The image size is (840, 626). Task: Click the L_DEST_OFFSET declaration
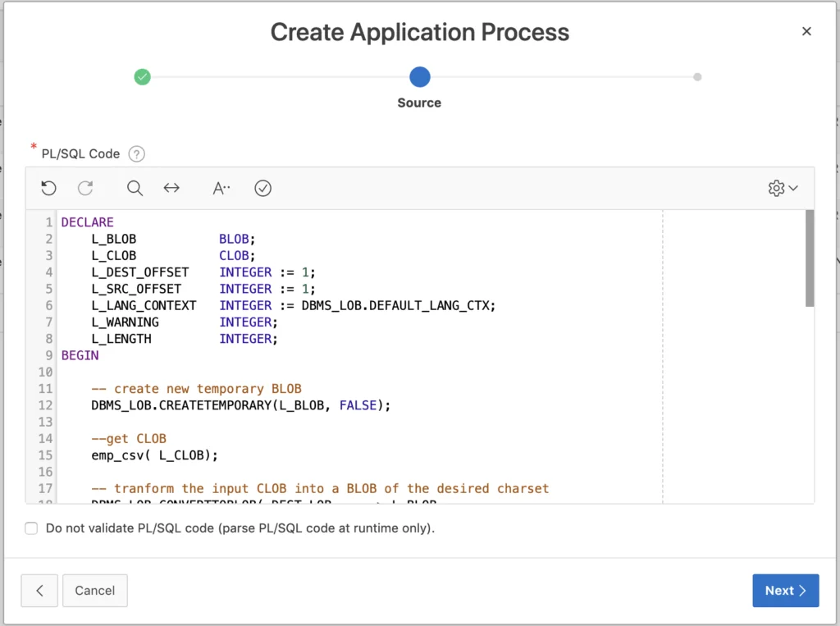click(x=203, y=272)
